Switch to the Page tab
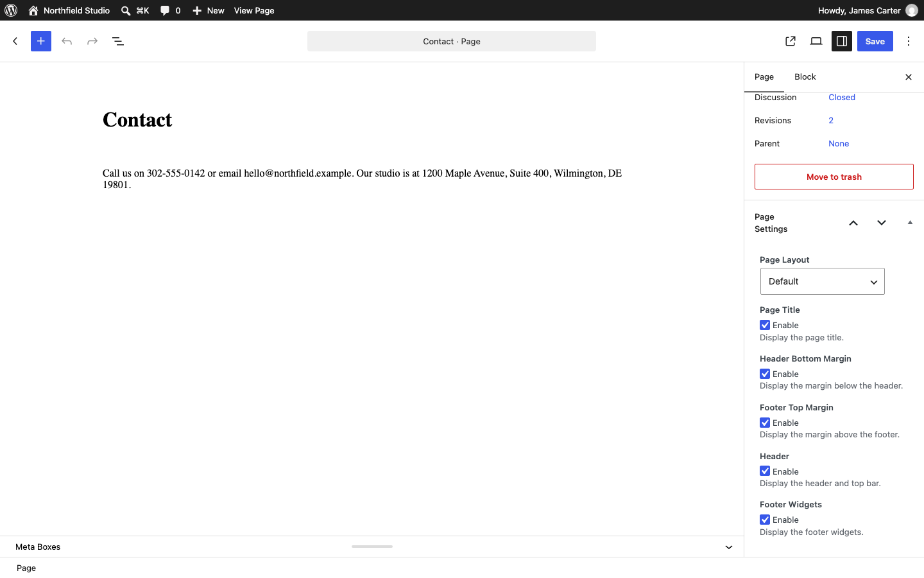Screen dimensions: 924x578 click(x=764, y=77)
